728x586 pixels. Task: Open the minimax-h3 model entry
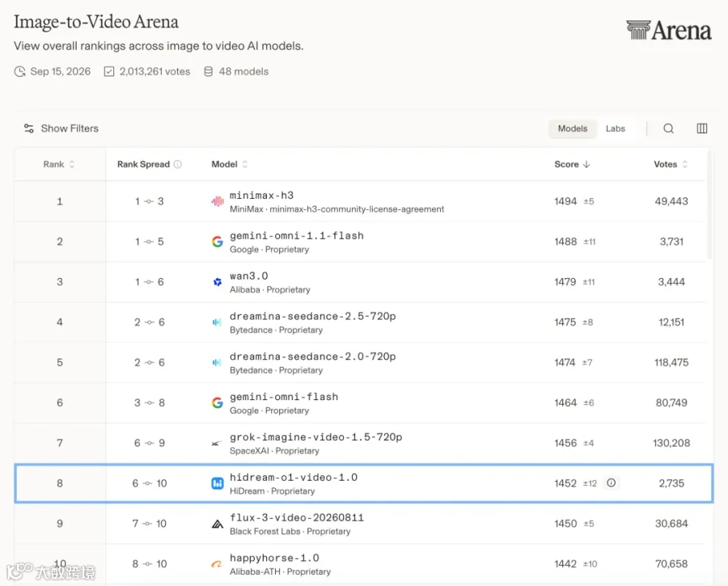point(261,196)
